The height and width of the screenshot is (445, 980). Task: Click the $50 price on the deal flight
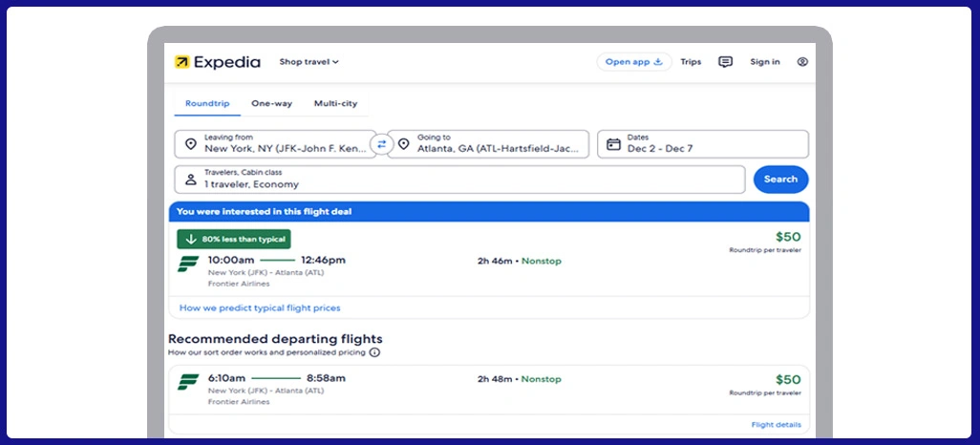coord(788,237)
